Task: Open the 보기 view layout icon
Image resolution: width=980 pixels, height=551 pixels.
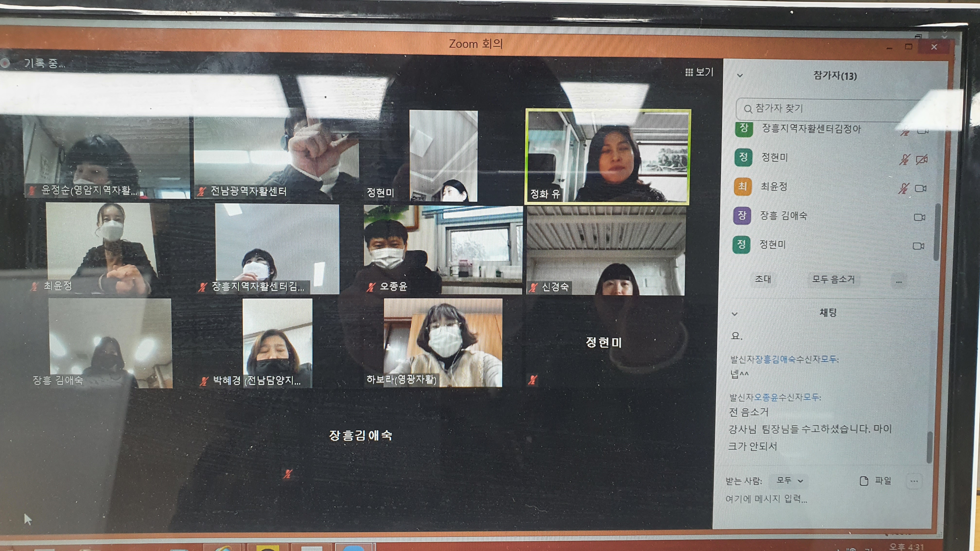Action: point(689,72)
